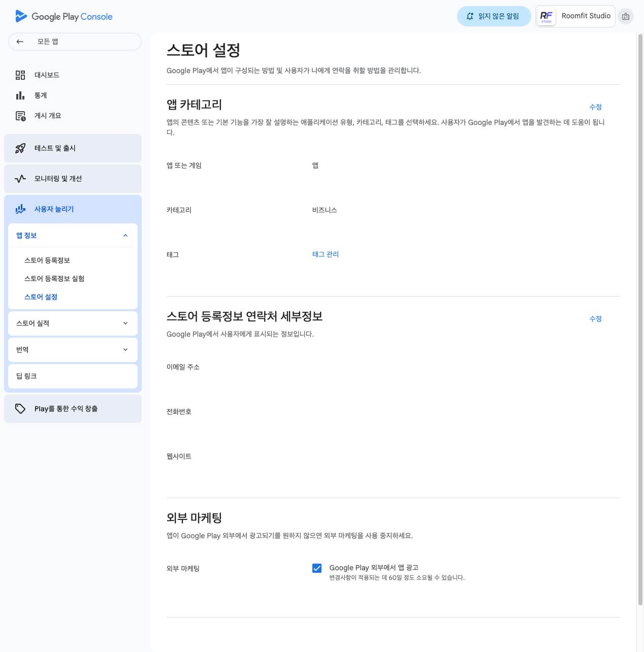
Task: Collapse the 앱 정보 section
Action: tap(125, 236)
